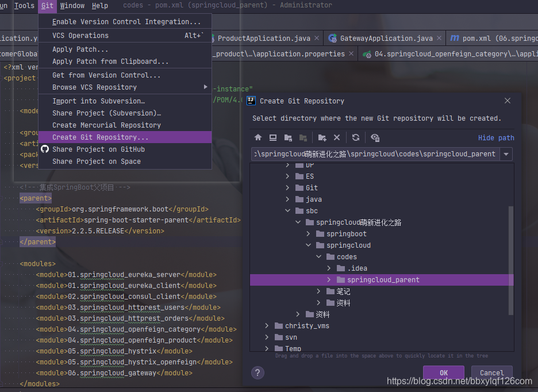Screen dimensions: 538x392
Task: Toggle show hidden files and directories icon
Action: 375,137
